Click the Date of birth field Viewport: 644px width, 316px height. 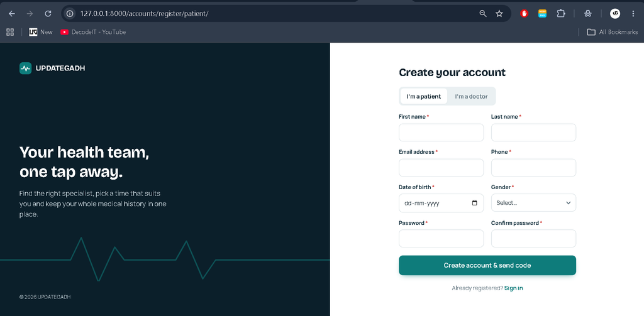441,203
